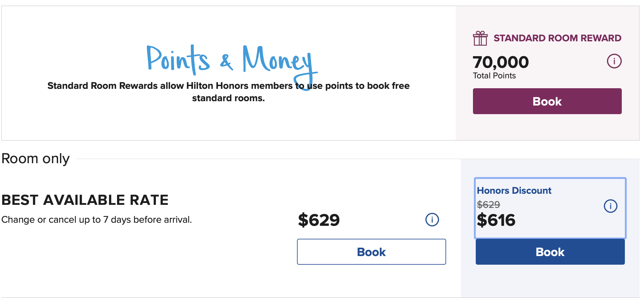Click the $616 discounted price

pyautogui.click(x=496, y=220)
